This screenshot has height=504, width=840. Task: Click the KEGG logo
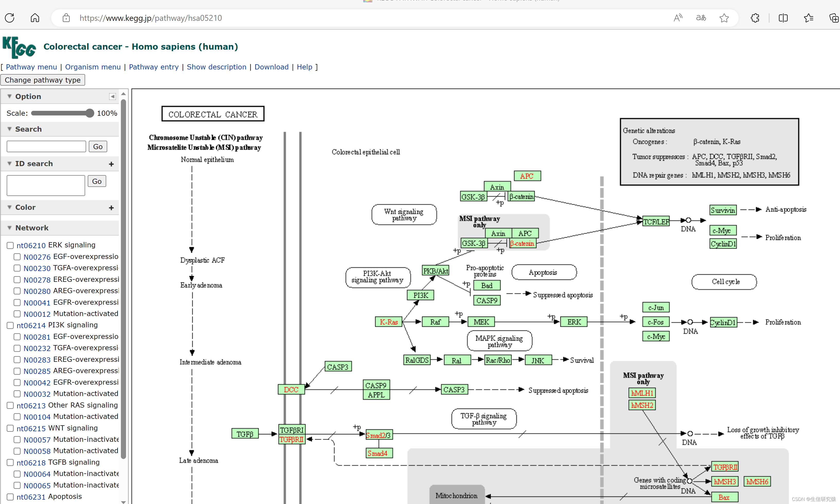[x=19, y=47]
